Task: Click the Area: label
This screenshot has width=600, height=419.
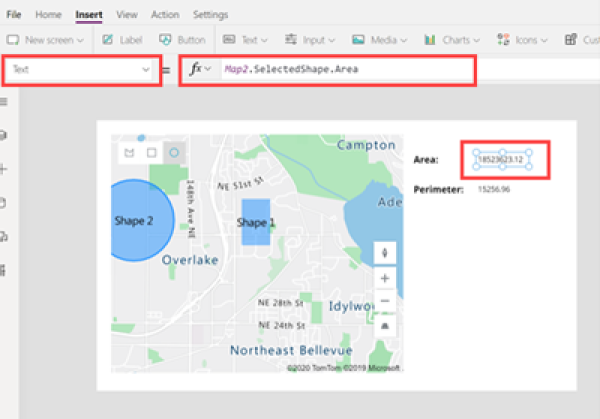Action: click(426, 160)
